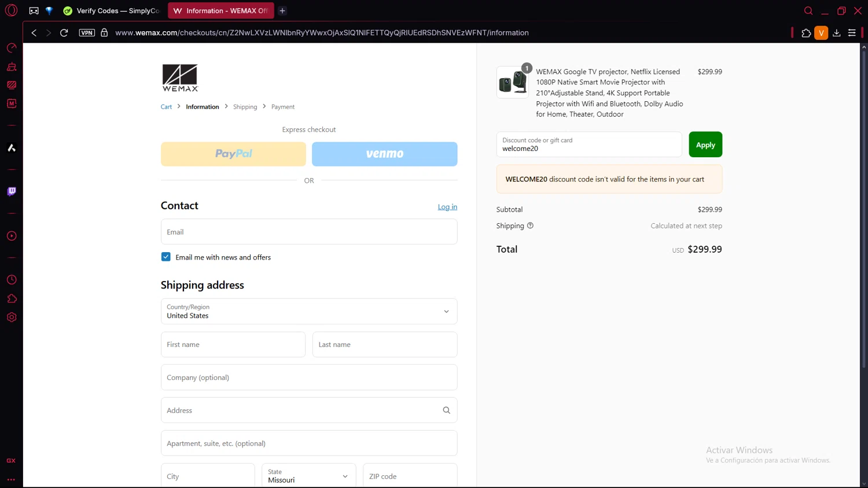The image size is (868, 488).
Task: Open the GX Corner controller icon
Action: (x=34, y=10)
